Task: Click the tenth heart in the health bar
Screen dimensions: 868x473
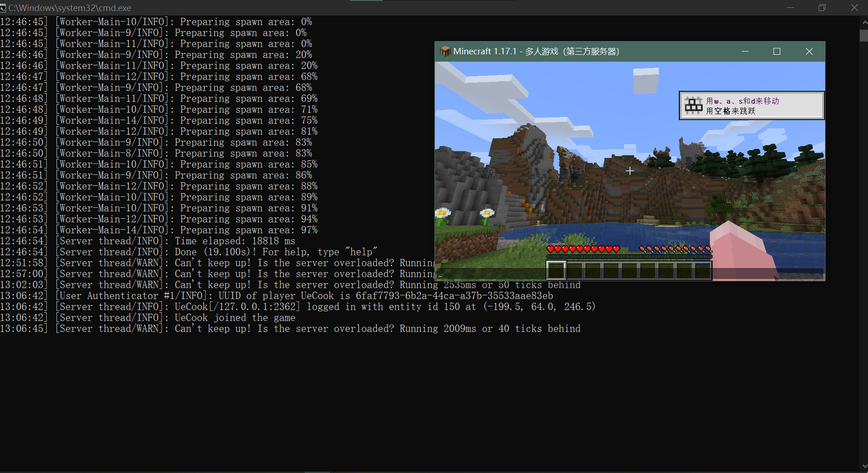Action: click(x=616, y=248)
